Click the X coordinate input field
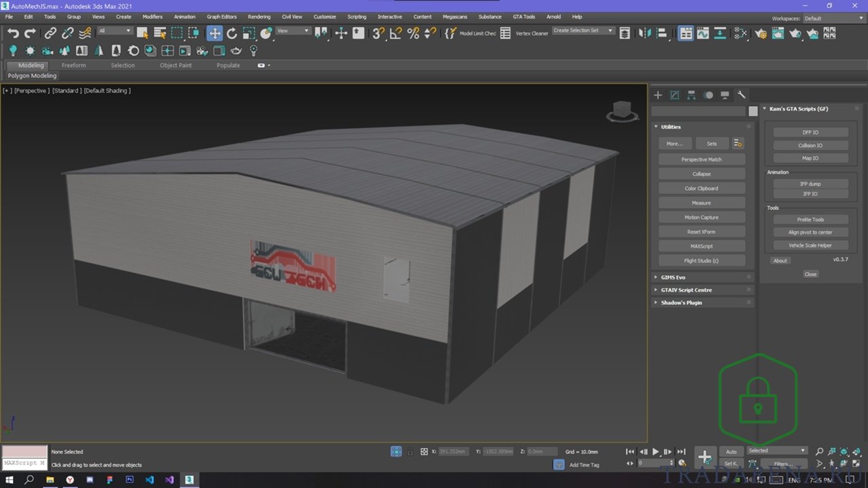 [454, 451]
